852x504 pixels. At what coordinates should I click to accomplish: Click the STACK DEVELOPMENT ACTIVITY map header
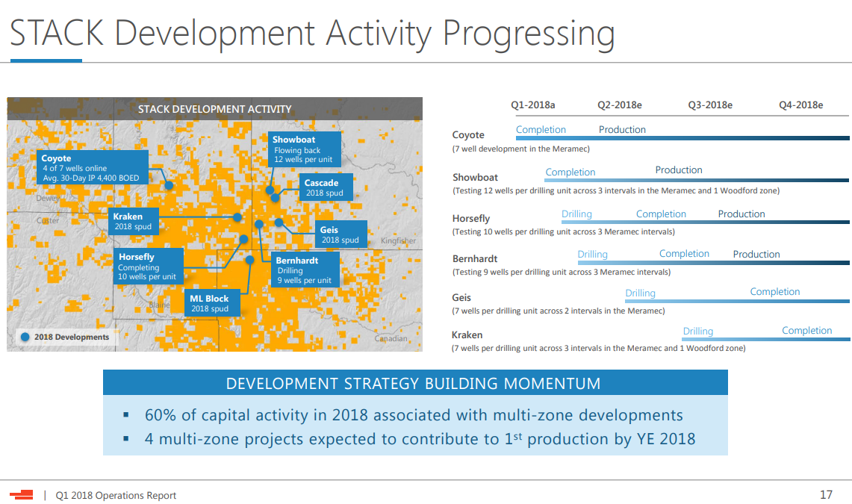214,108
